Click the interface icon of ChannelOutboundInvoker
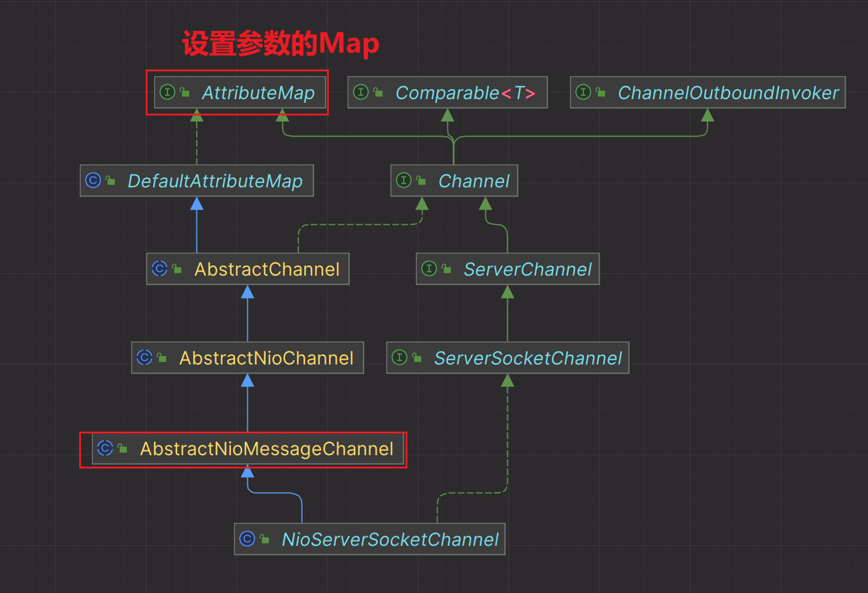 583,92
